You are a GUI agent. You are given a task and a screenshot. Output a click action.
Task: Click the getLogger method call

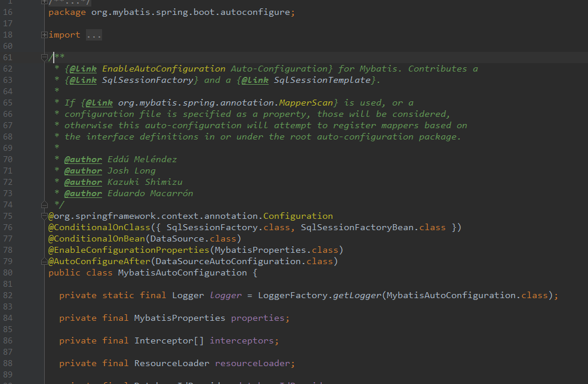pyautogui.click(x=357, y=295)
